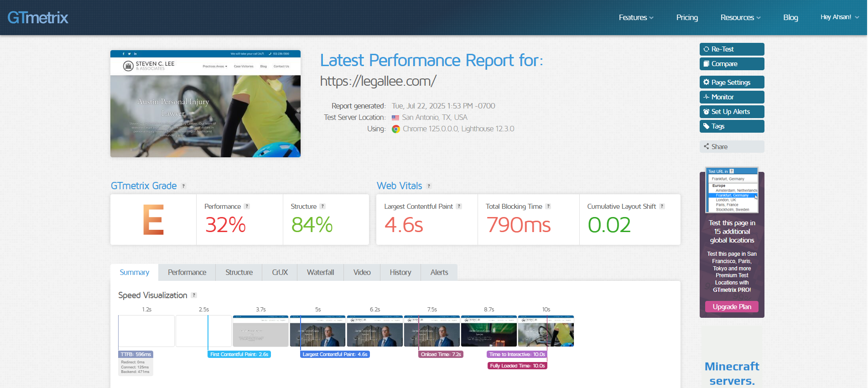This screenshot has width=868, height=388.
Task: Select the Summary tab
Action: click(x=134, y=272)
